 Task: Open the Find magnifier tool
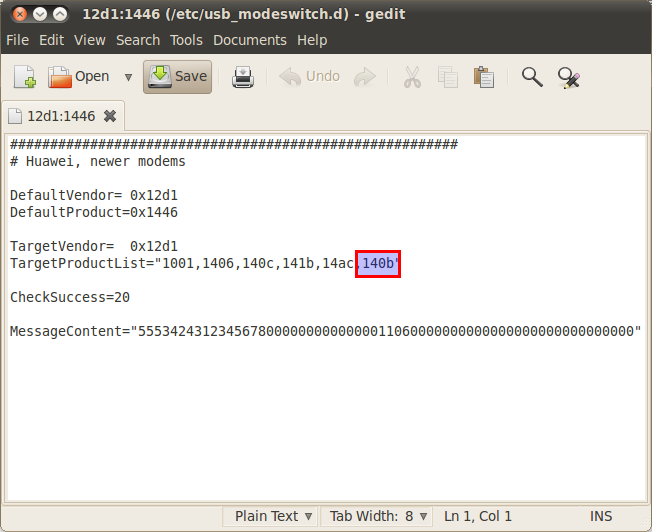532,77
